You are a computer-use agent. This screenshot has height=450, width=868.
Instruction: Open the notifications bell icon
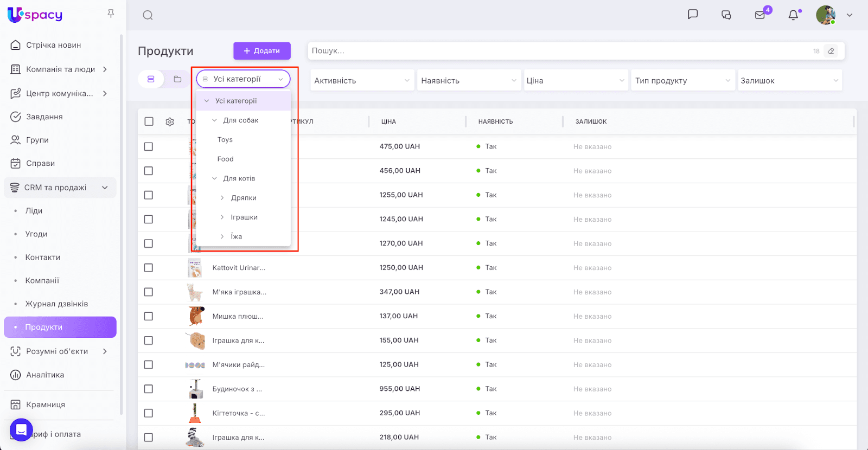point(793,15)
